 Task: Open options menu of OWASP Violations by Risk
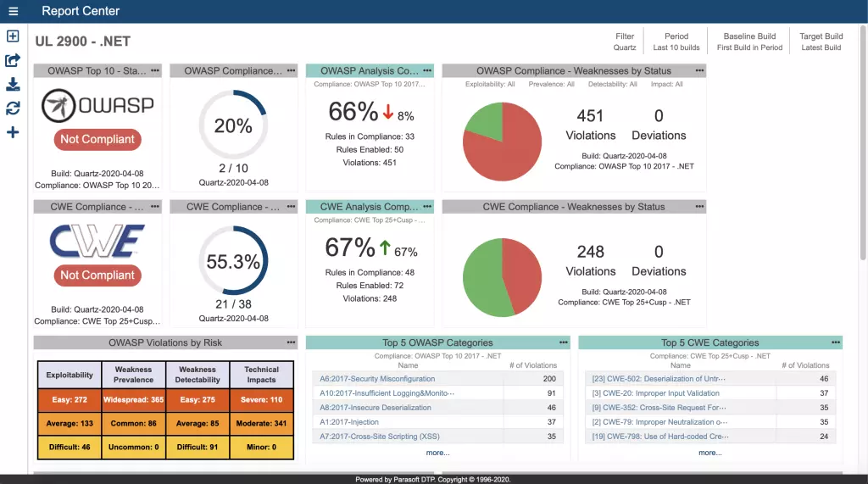291,342
